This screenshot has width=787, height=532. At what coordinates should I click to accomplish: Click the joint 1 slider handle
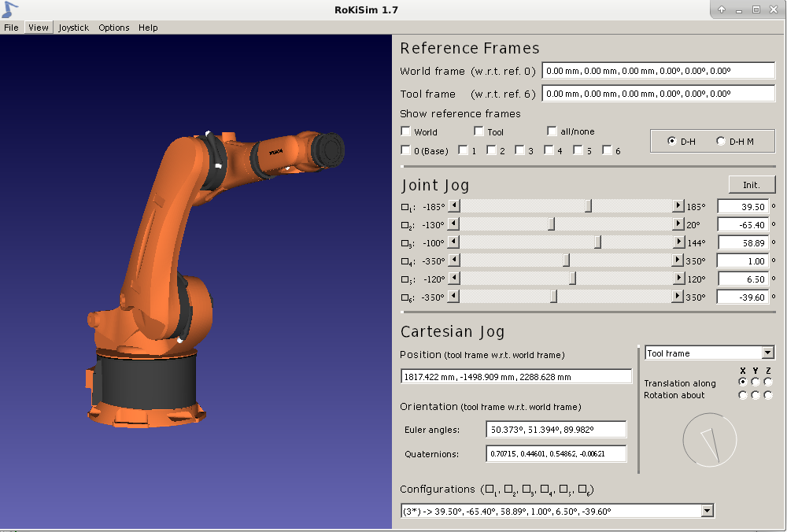[x=588, y=205]
